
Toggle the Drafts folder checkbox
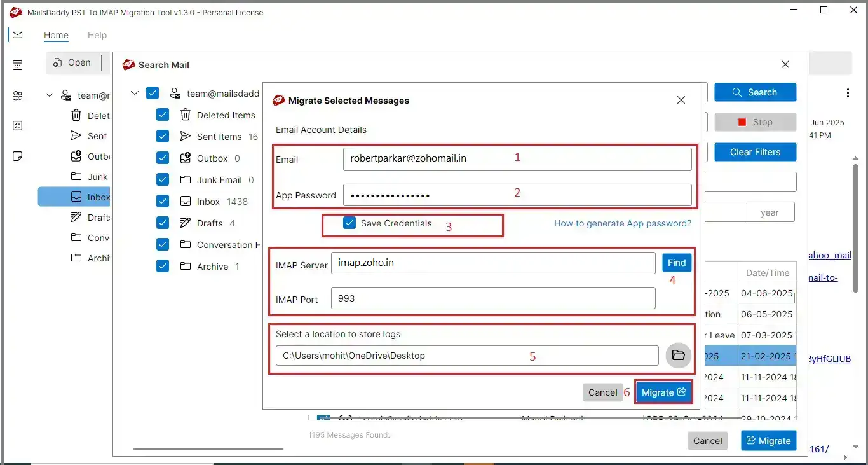(x=163, y=223)
